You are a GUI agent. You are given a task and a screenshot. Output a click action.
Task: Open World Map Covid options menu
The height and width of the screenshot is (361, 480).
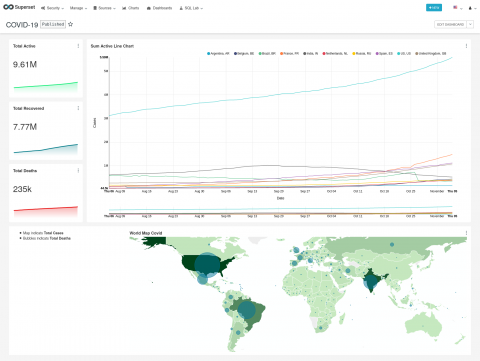click(466, 233)
